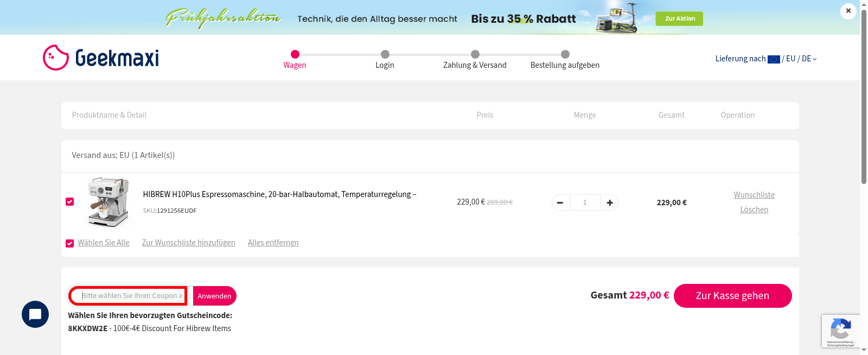This screenshot has height=355, width=868.
Task: Open the Lieferung nach country dropdown
Action: click(x=766, y=59)
